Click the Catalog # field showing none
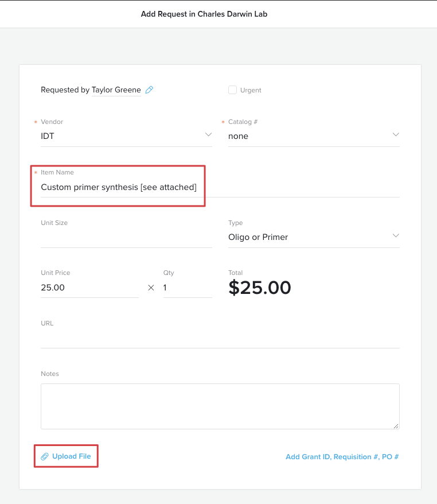 304,136
